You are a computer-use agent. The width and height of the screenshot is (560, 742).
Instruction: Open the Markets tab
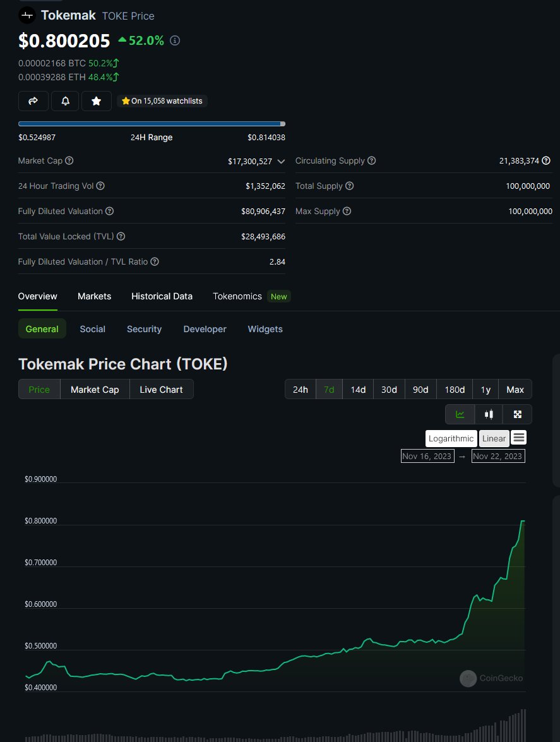(95, 296)
